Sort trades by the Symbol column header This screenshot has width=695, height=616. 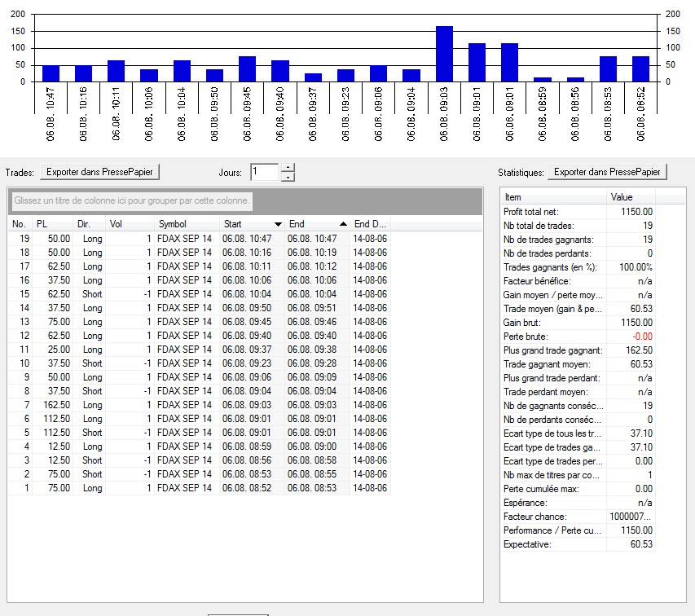186,224
